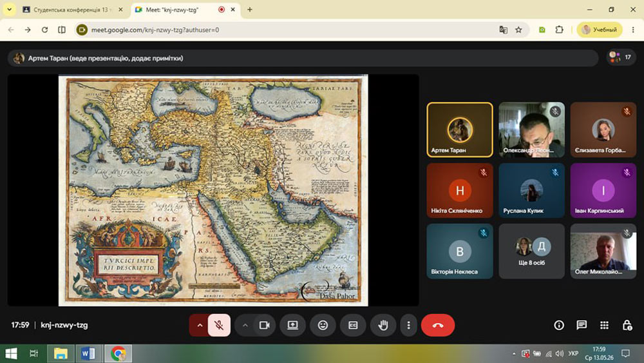Screen dimensions: 644x363
Task: Open video settings arrow next to camera
Action: 245,325
